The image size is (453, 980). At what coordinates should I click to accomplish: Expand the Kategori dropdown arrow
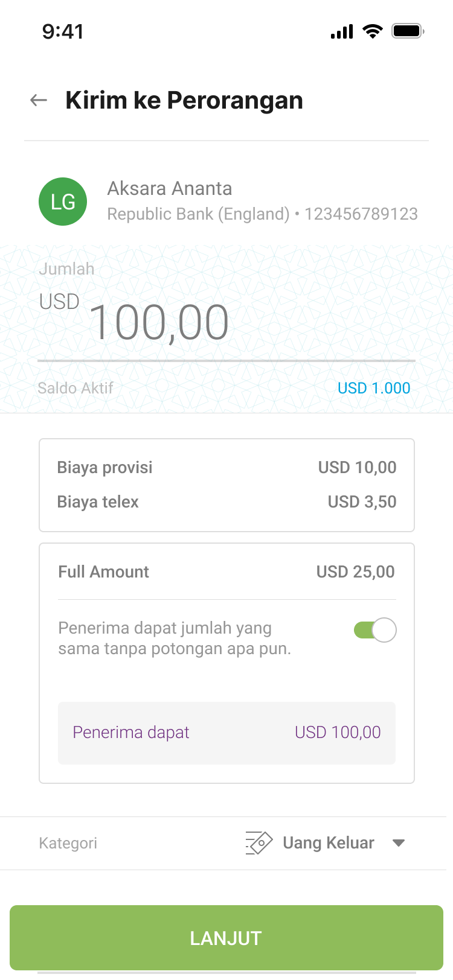tap(399, 843)
